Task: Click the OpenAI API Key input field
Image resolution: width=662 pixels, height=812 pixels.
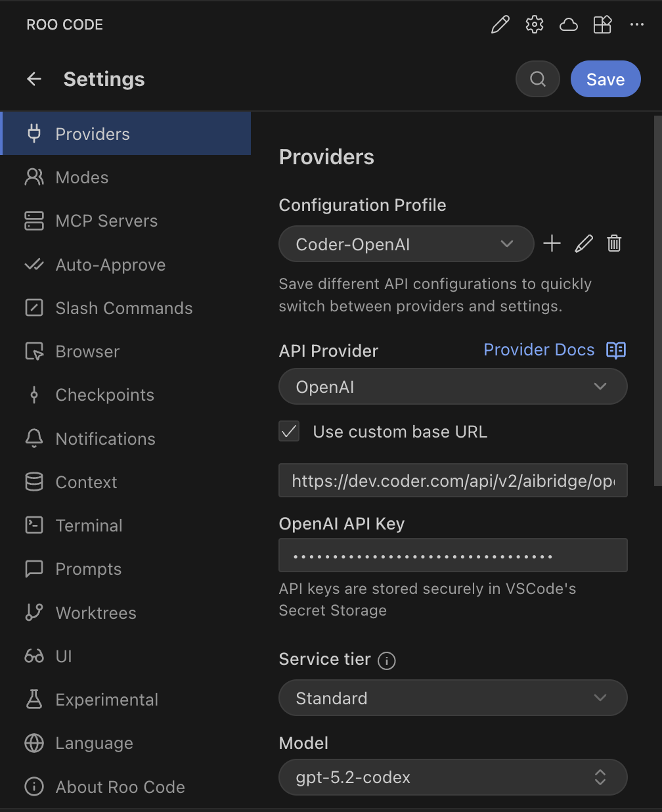Action: 452,555
